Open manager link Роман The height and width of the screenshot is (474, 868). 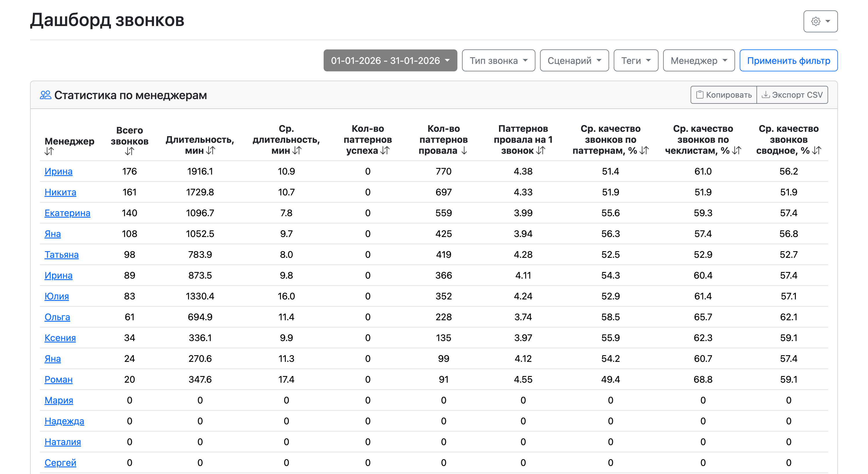tap(58, 379)
